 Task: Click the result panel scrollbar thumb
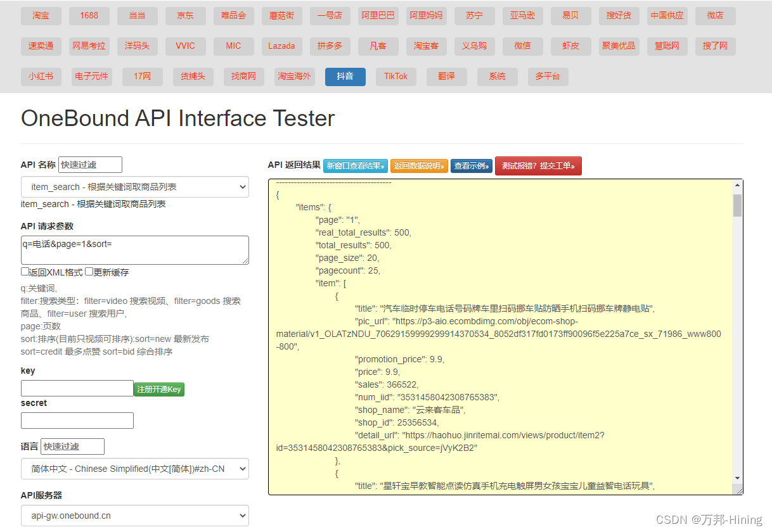[x=737, y=205]
